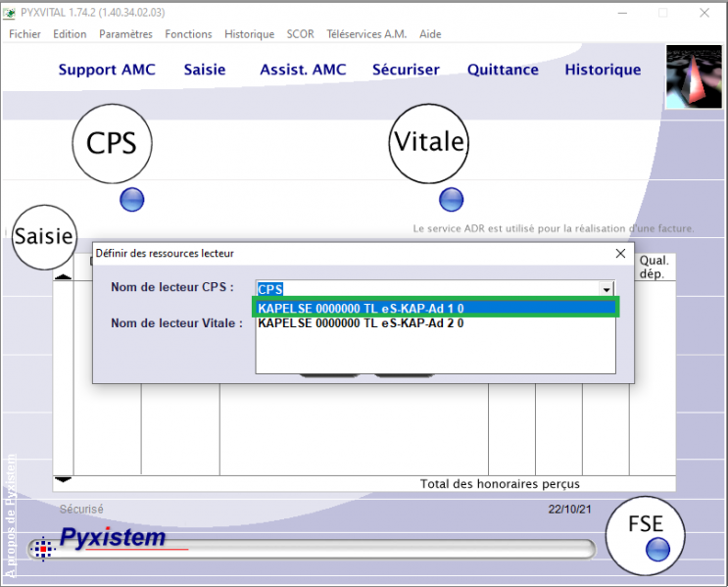Close the Définir des ressources lecteur dialog
The image size is (728, 587).
point(620,253)
